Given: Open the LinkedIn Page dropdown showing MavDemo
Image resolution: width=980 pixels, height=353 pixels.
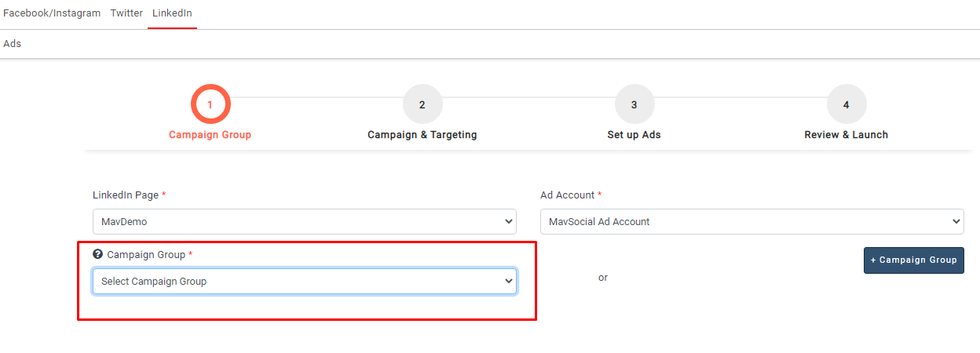Looking at the screenshot, I should click(304, 221).
